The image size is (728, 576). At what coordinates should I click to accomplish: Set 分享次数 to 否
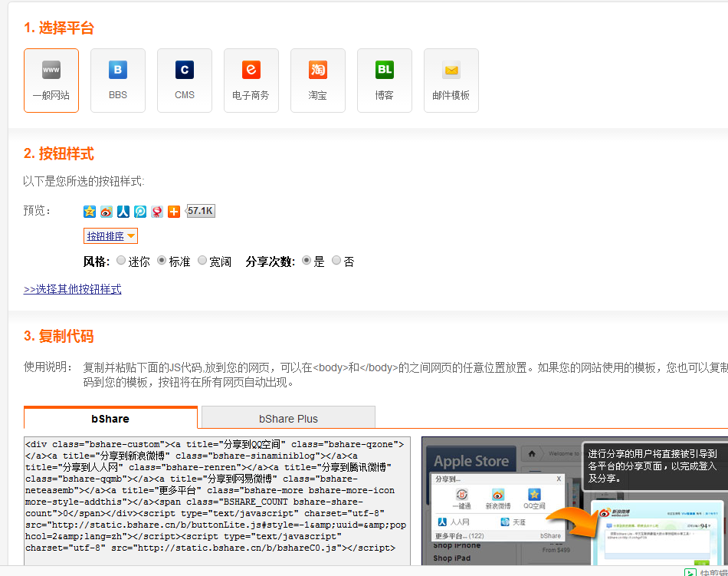[x=336, y=260]
